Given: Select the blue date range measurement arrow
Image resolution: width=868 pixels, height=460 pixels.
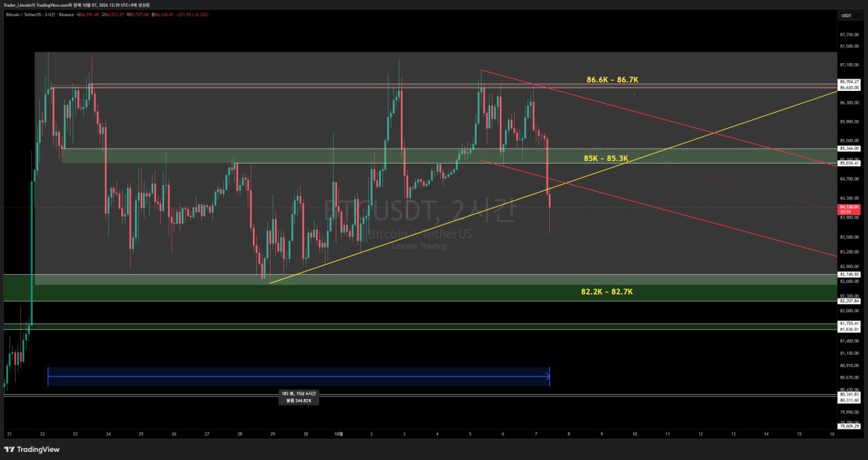Looking at the screenshot, I should pyautogui.click(x=298, y=377).
